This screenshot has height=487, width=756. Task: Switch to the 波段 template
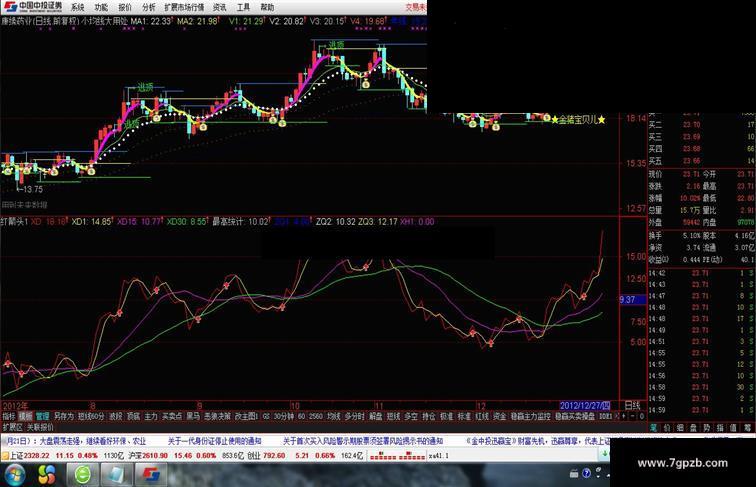point(116,416)
